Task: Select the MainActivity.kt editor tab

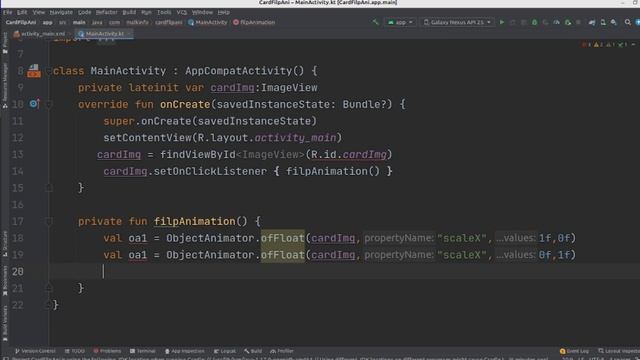Action: click(x=104, y=34)
